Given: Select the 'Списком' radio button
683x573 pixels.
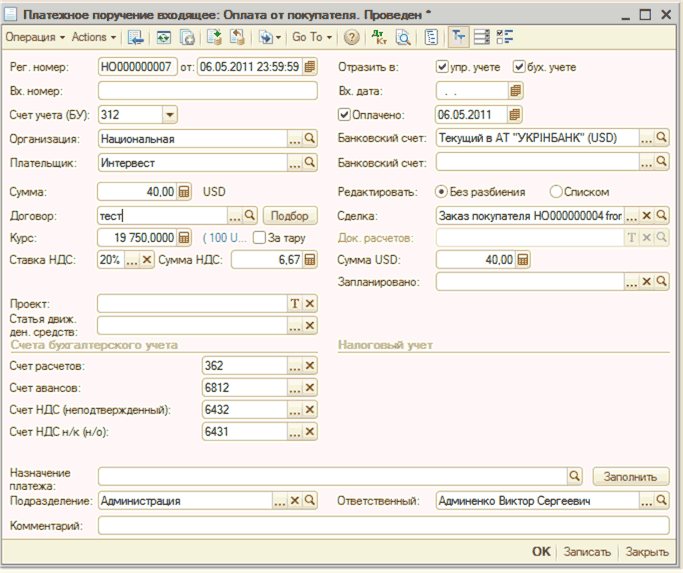Looking at the screenshot, I should [557, 191].
